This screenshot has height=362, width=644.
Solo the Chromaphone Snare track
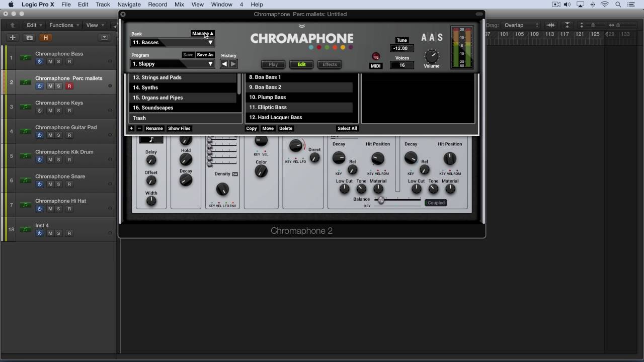pyautogui.click(x=58, y=185)
